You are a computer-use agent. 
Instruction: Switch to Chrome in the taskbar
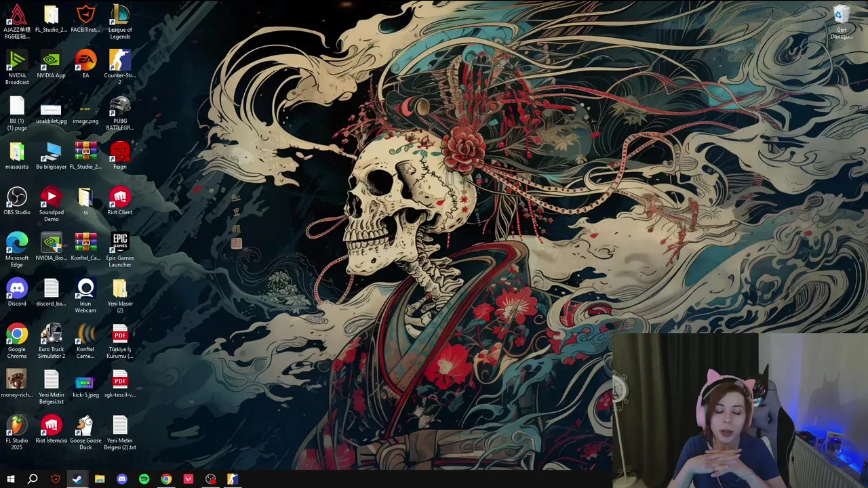coord(166,479)
